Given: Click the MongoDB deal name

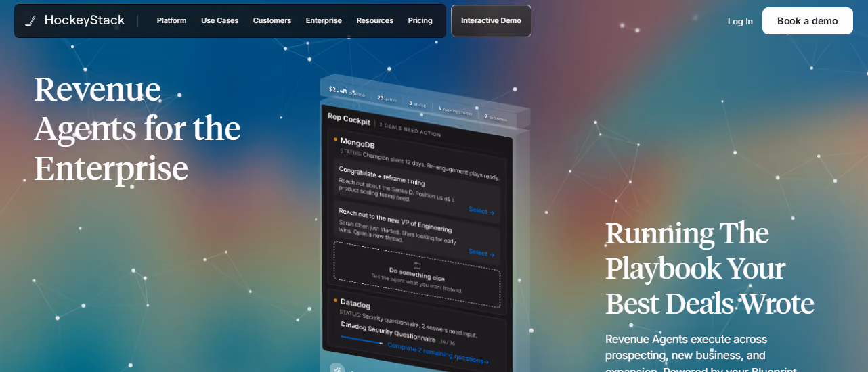Looking at the screenshot, I should pyautogui.click(x=357, y=143).
